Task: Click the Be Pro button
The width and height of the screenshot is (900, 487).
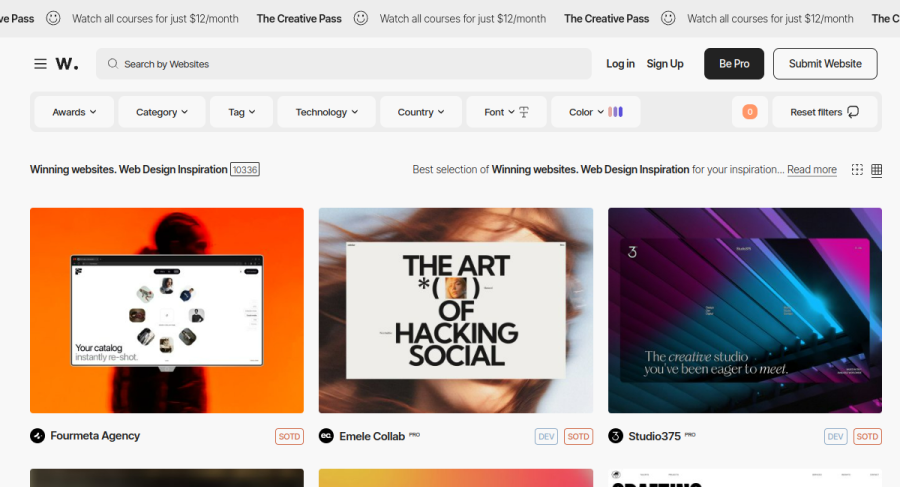Action: click(734, 64)
